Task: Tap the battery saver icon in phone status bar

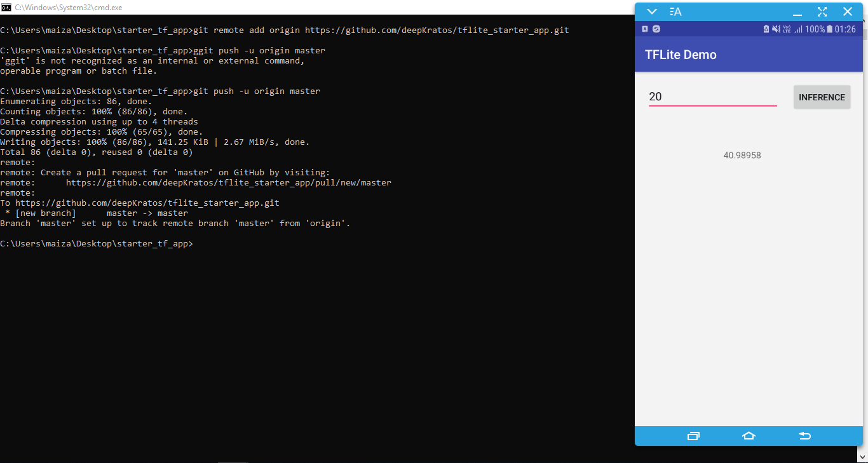Action: pyautogui.click(x=766, y=29)
